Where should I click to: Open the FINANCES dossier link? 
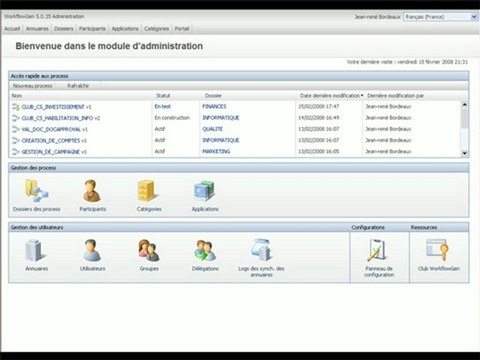tap(214, 107)
